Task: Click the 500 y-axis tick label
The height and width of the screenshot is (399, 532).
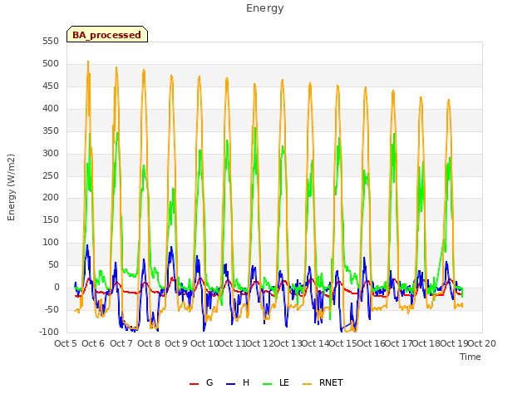Action: point(51,64)
